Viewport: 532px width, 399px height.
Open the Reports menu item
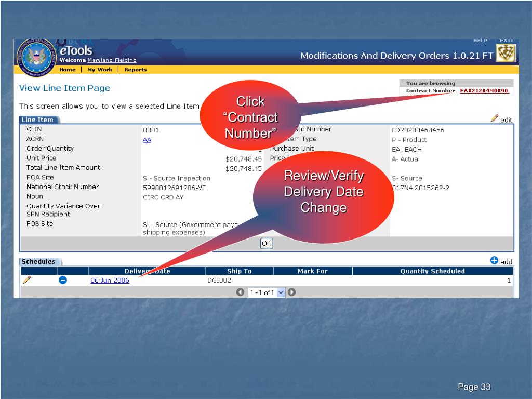(135, 70)
